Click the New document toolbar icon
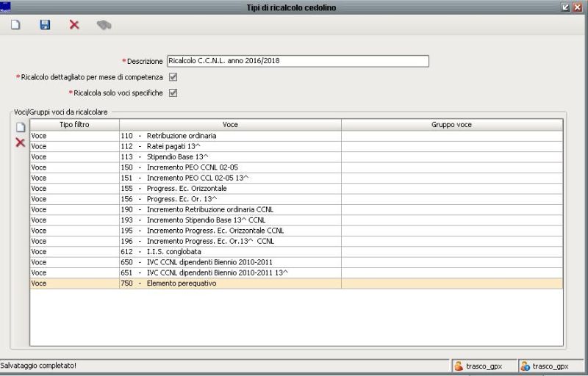 [15, 25]
